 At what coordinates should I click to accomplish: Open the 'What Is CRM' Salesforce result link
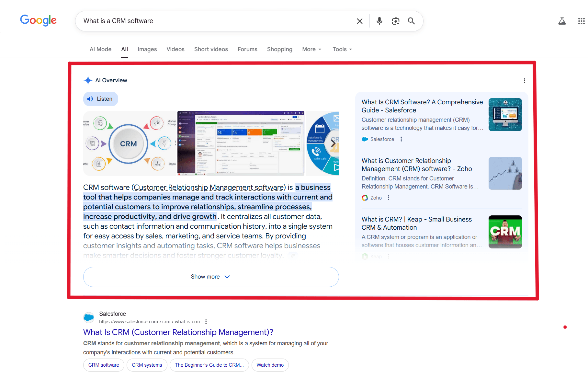coord(178,332)
